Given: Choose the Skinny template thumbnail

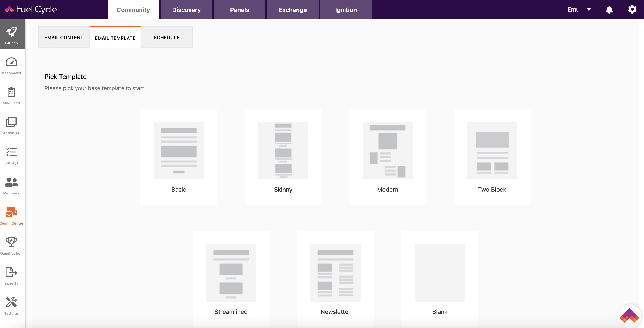Looking at the screenshot, I should (x=283, y=150).
